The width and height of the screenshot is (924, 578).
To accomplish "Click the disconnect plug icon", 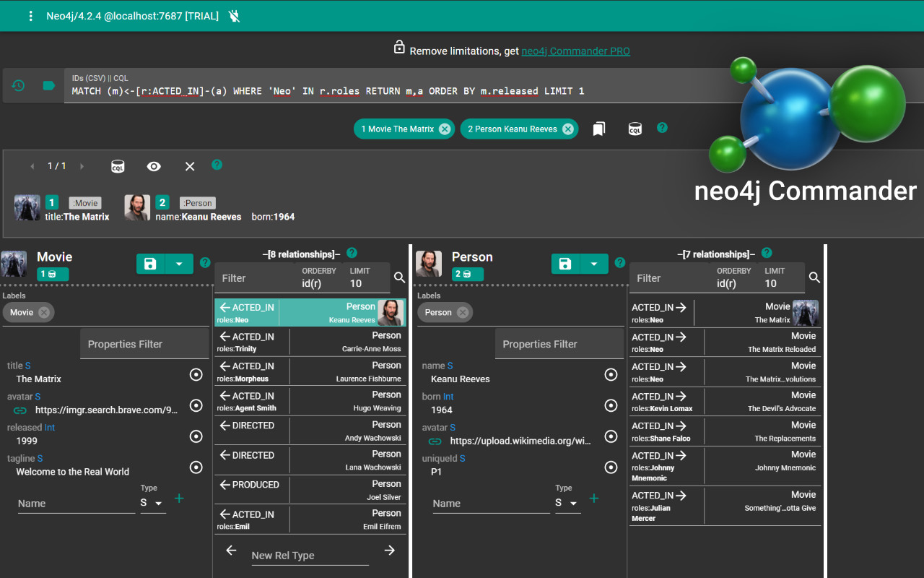I will (234, 16).
